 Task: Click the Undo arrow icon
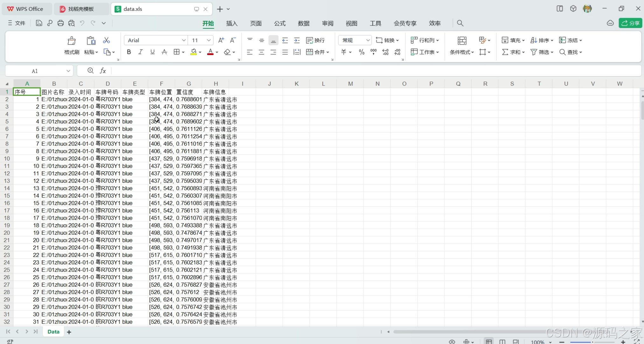[x=82, y=23]
